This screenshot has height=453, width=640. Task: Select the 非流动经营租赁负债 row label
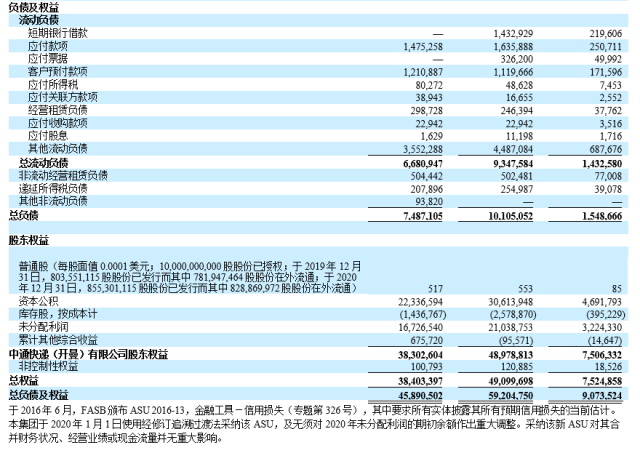coord(63,176)
